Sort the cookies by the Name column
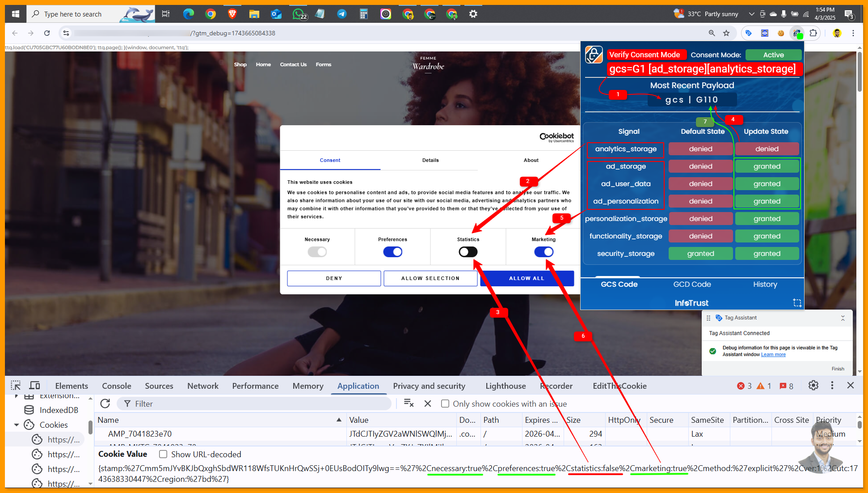This screenshot has width=868, height=493. (108, 420)
